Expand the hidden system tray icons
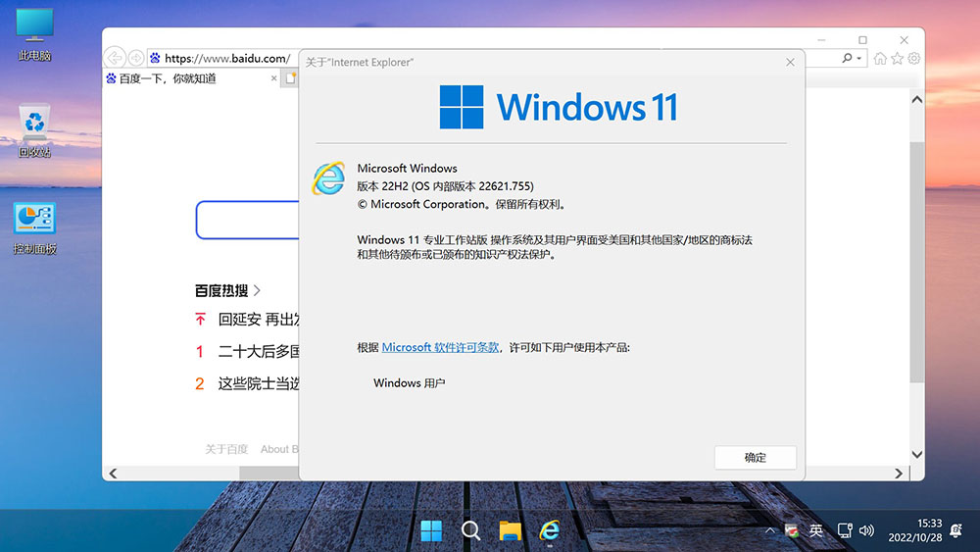 click(770, 530)
